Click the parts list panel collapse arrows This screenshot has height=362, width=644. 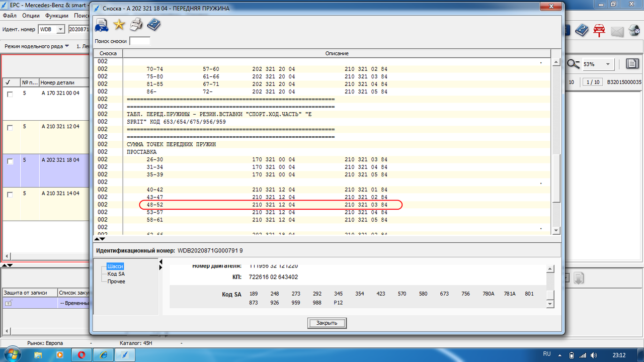[7, 265]
